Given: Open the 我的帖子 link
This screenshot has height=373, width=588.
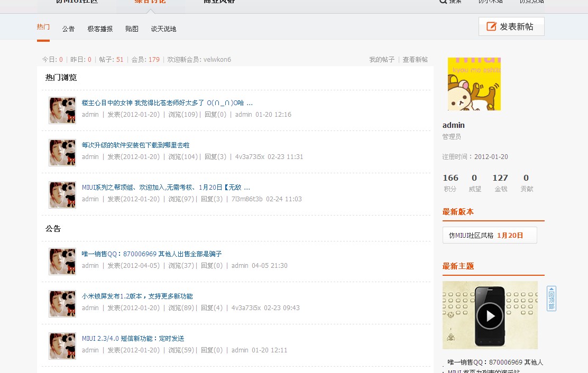Looking at the screenshot, I should pos(382,60).
